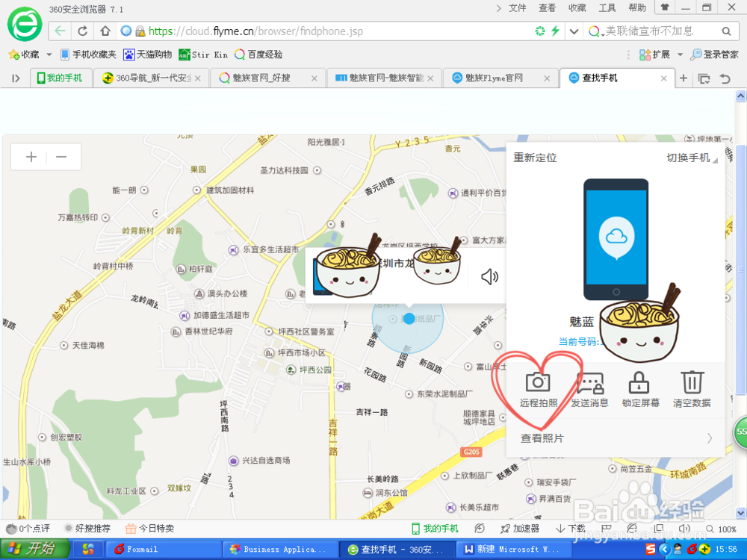
Task: Click the search box with 美联储宣布不加息
Action: 660,31
